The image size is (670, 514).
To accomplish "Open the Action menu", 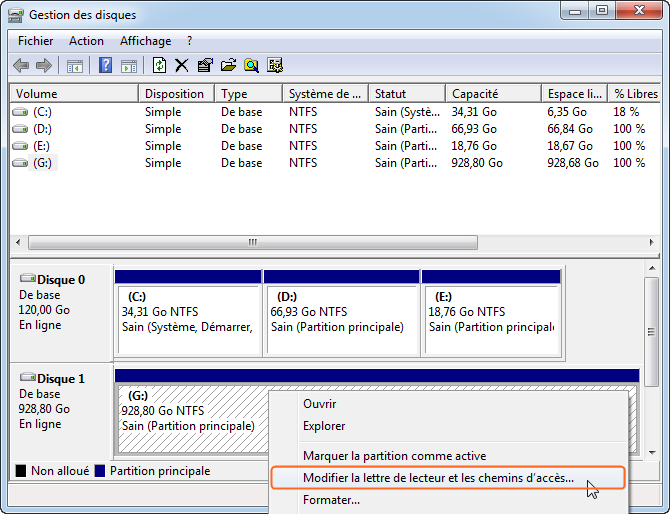I will (x=86, y=41).
